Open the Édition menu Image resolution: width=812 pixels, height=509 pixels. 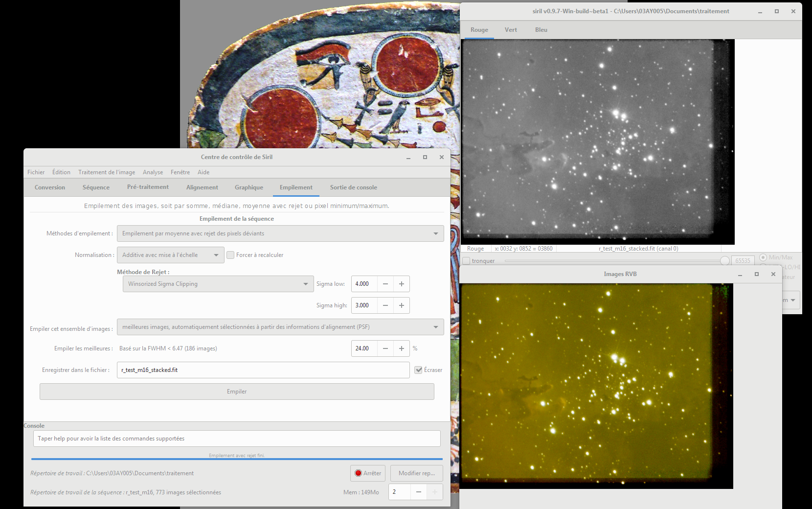pos(61,172)
